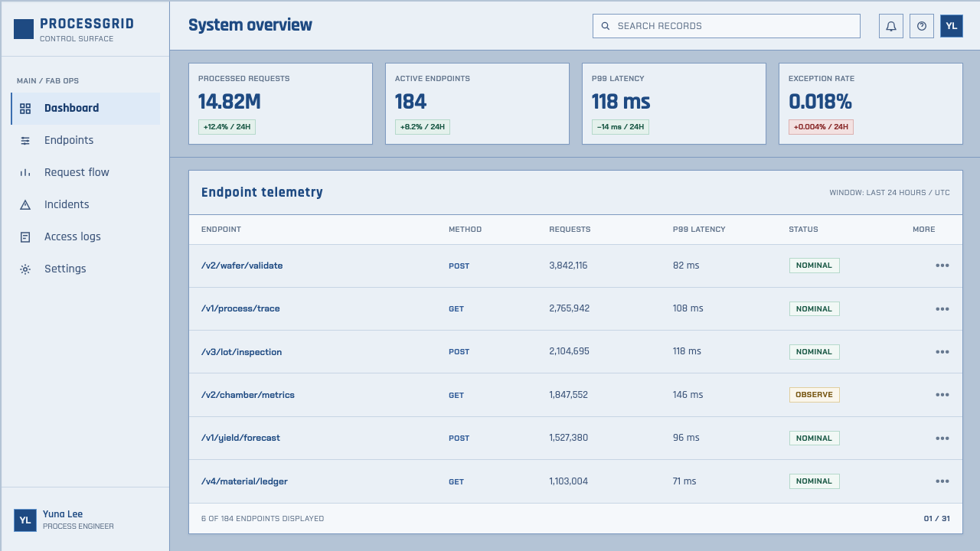The image size is (980, 551).
Task: Open more options for /v2/wafer/validate
Action: (x=942, y=266)
